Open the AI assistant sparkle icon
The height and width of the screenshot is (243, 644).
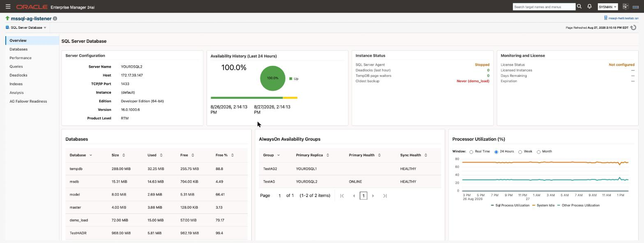point(626,7)
